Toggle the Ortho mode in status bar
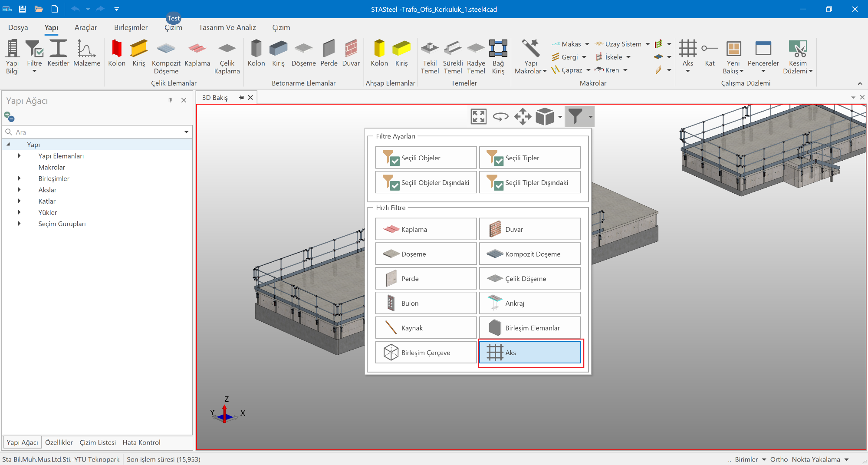 coord(779,459)
